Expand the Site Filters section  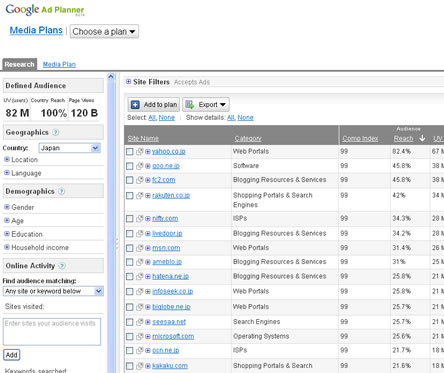128,82
